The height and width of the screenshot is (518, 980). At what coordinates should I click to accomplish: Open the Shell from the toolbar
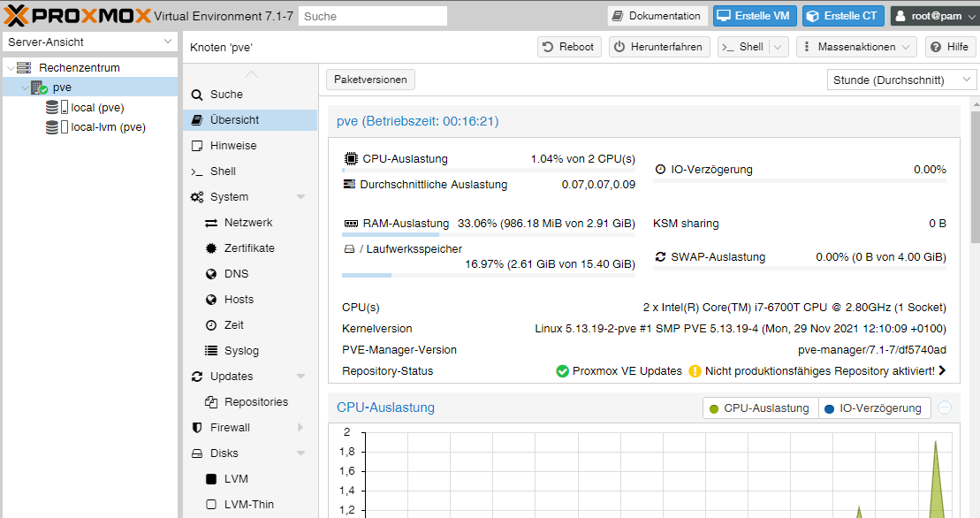[743, 47]
